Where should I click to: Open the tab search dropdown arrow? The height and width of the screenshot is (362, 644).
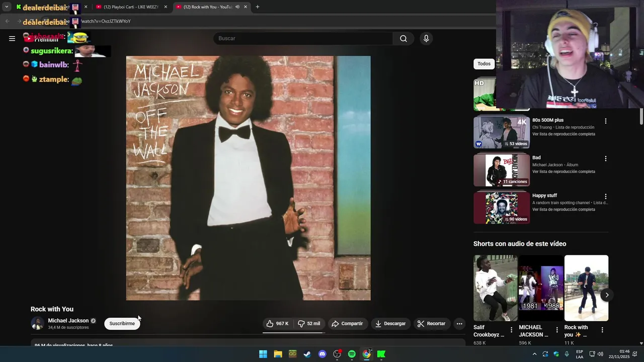tap(7, 7)
